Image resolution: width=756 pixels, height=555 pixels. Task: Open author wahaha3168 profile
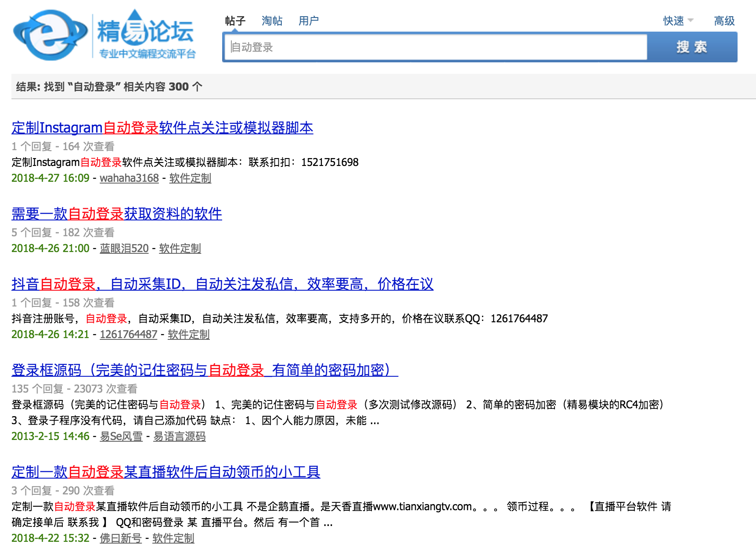[129, 178]
